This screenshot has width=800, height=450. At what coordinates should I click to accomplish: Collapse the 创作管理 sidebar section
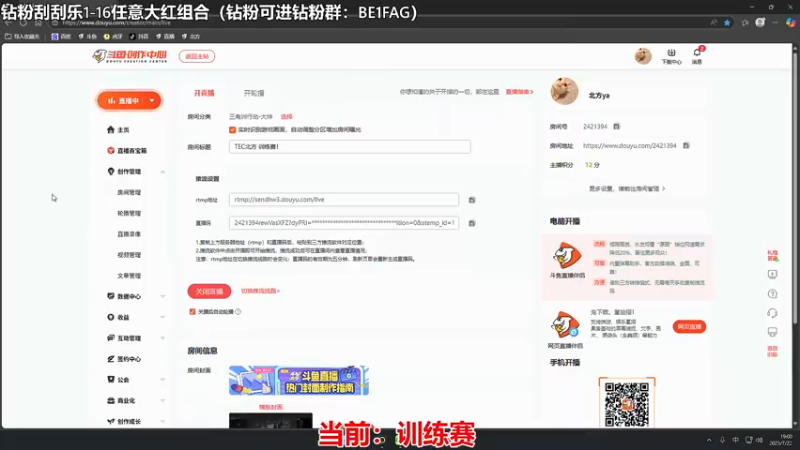(x=162, y=172)
